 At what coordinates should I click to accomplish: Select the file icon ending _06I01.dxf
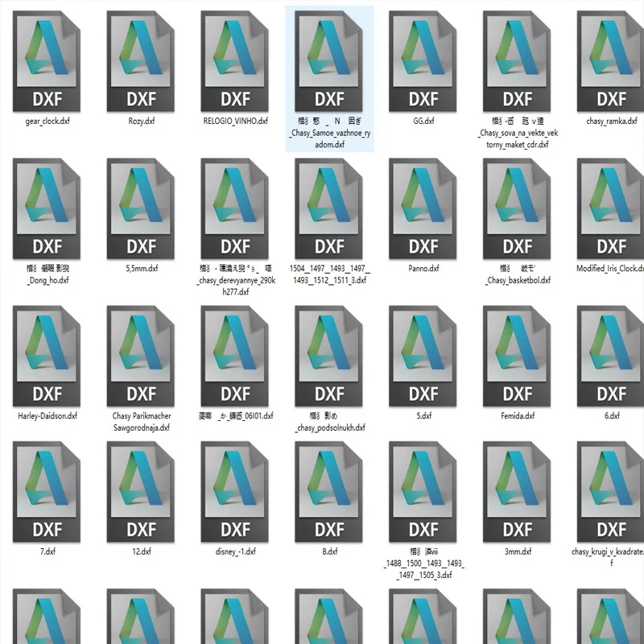(x=234, y=356)
